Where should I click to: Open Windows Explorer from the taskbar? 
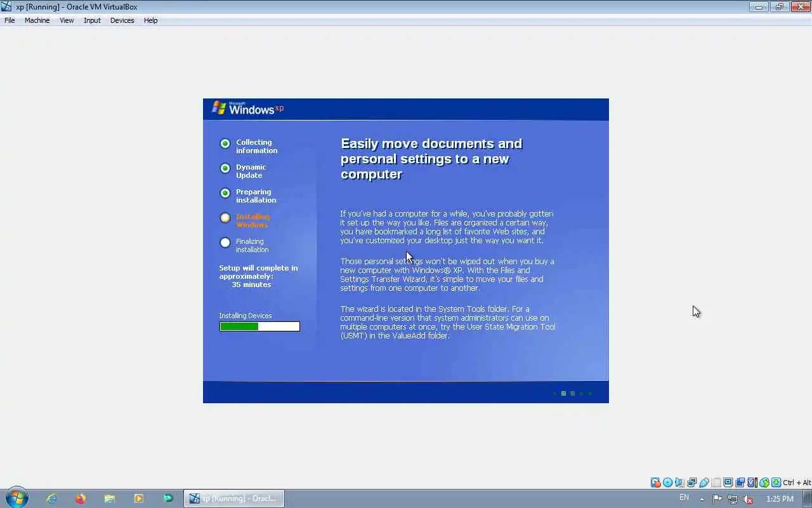click(110, 498)
